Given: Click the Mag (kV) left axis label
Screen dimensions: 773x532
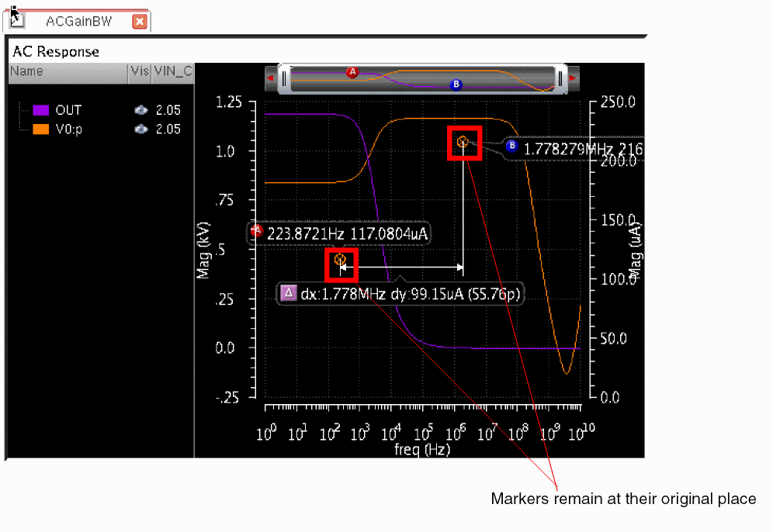Looking at the screenshot, I should tap(203, 250).
